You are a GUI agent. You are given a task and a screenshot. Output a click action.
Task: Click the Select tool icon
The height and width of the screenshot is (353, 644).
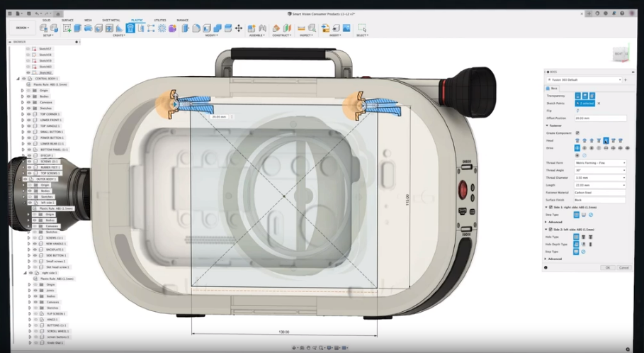coord(362,28)
